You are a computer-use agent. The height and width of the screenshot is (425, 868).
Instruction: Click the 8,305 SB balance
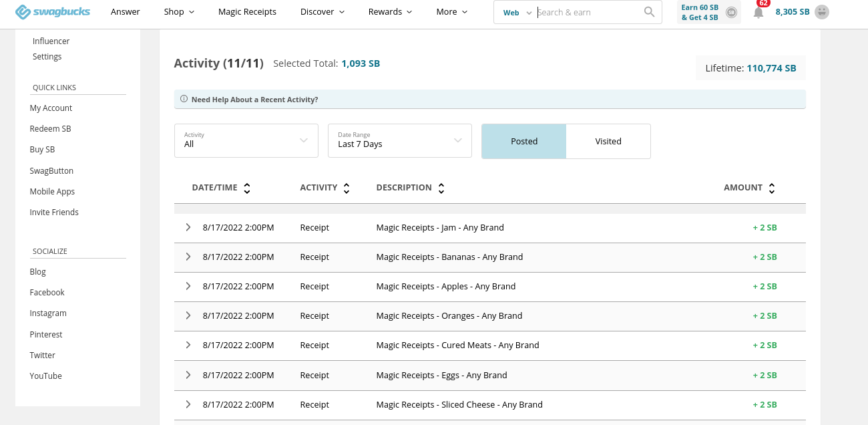tap(793, 12)
